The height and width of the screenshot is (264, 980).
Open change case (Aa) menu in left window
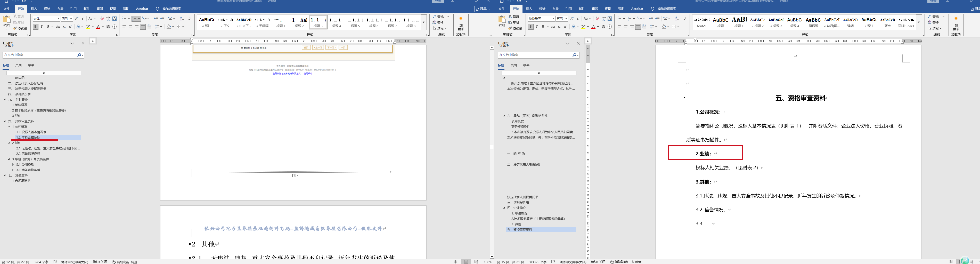tap(92, 19)
